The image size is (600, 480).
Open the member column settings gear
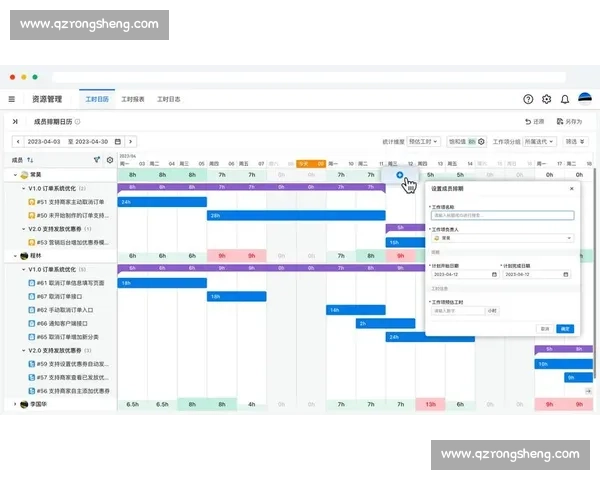[110, 160]
